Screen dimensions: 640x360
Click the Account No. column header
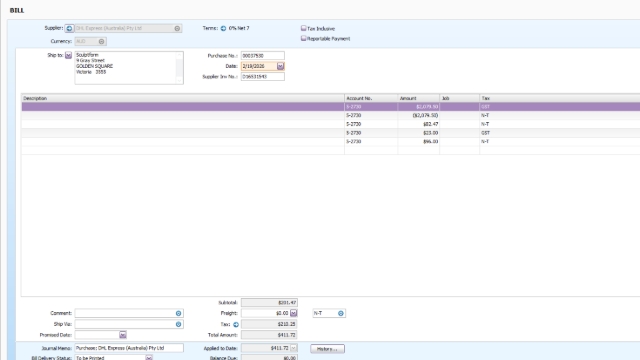coord(371,98)
